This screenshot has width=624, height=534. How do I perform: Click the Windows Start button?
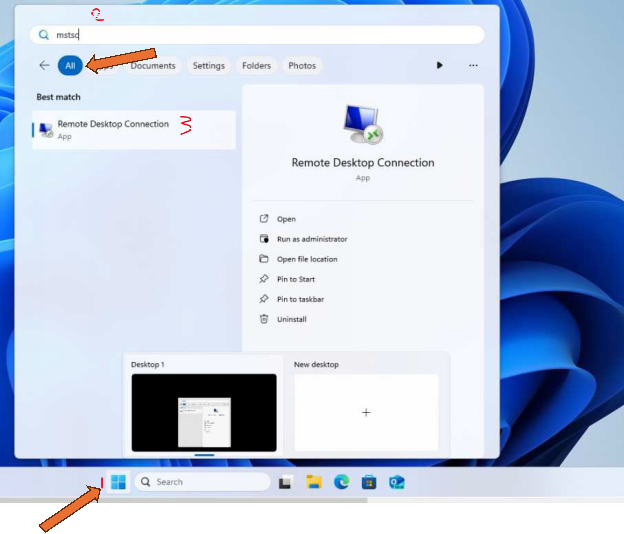click(118, 482)
